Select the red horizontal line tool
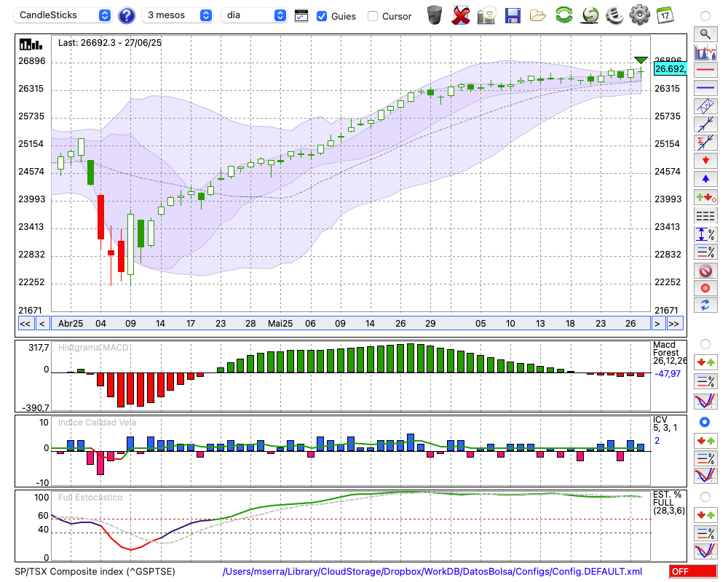 [x=705, y=70]
